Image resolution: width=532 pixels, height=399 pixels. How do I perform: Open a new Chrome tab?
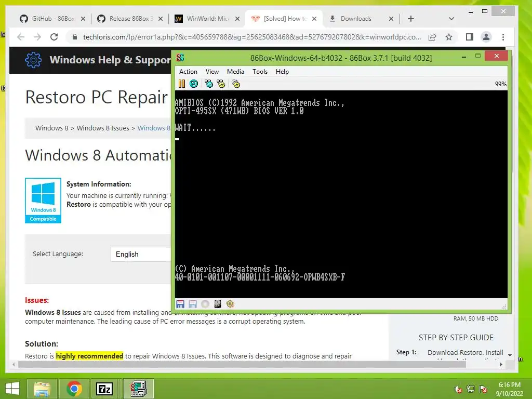coord(411,19)
